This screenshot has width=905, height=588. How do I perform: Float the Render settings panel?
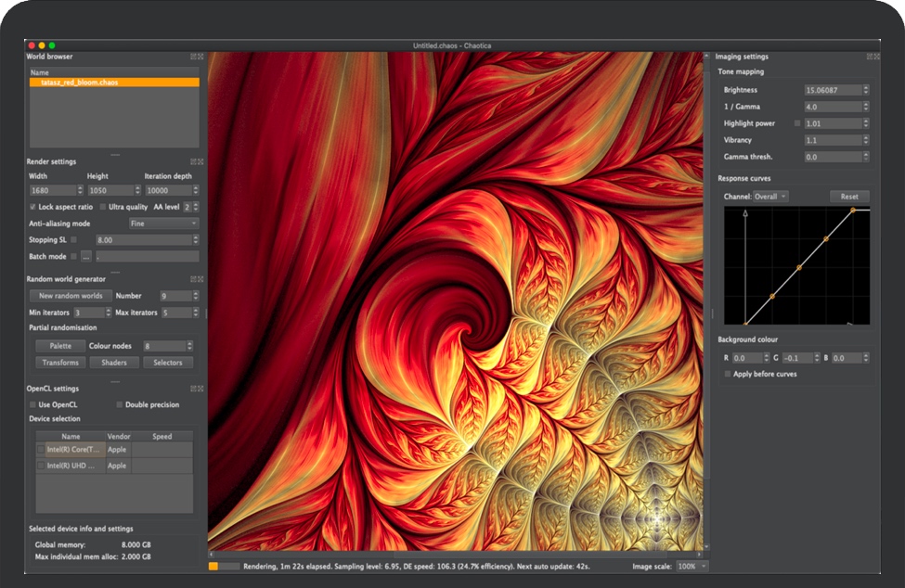pyautogui.click(x=193, y=161)
